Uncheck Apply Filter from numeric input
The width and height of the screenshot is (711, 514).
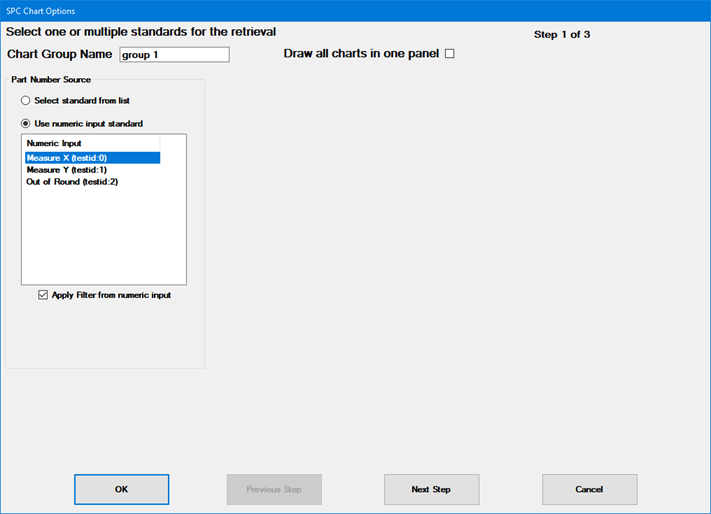(x=42, y=295)
